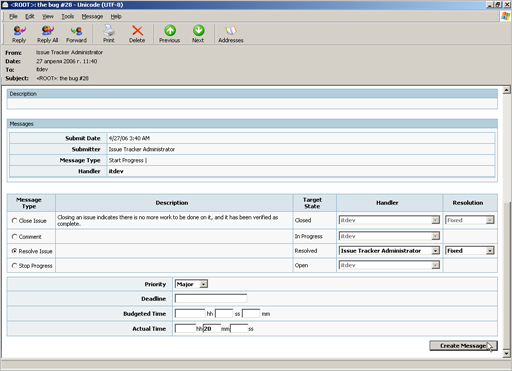Click the date '27 апреля 2006 г. 11:40'
This screenshot has height=371, width=512.
pos(67,61)
